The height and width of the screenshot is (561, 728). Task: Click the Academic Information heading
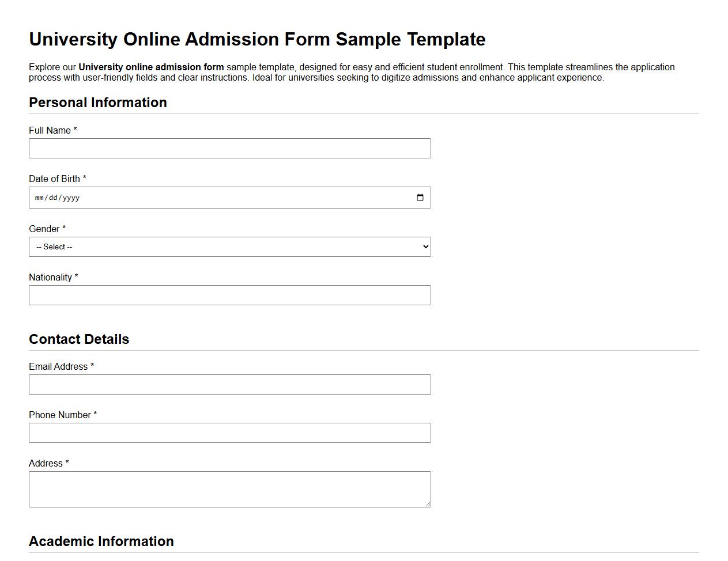(101, 541)
